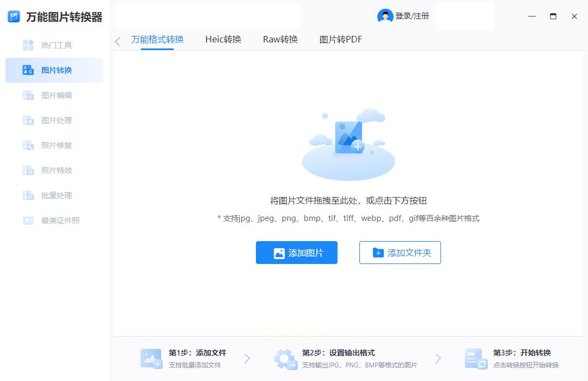Image resolution: width=588 pixels, height=381 pixels.
Task: Click the 第2步：设置输出格式 heading
Action: tap(338, 353)
